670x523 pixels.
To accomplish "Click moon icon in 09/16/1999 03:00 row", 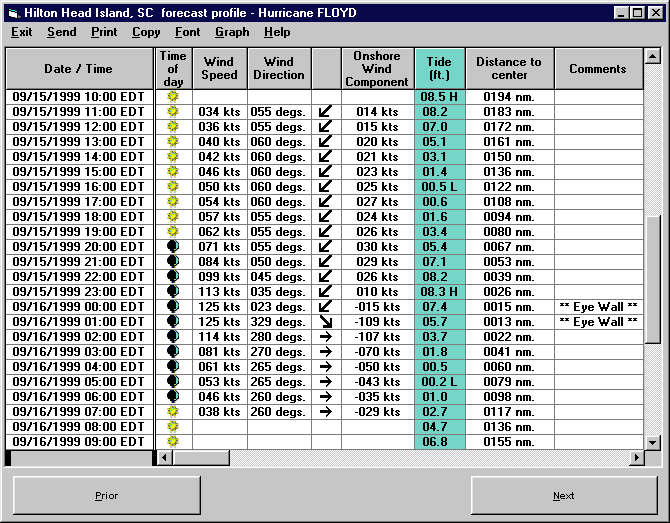I will [x=173, y=352].
